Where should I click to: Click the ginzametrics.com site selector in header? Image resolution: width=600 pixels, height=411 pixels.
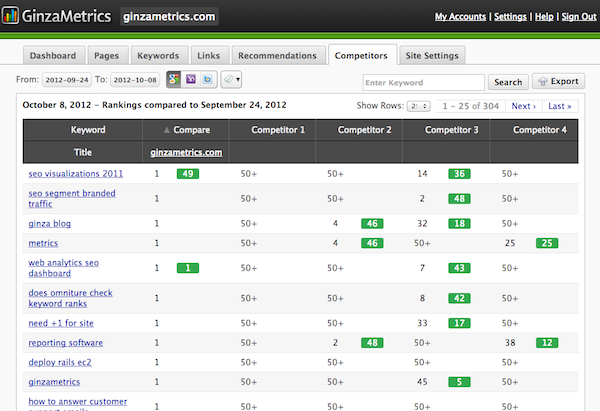pyautogui.click(x=169, y=16)
